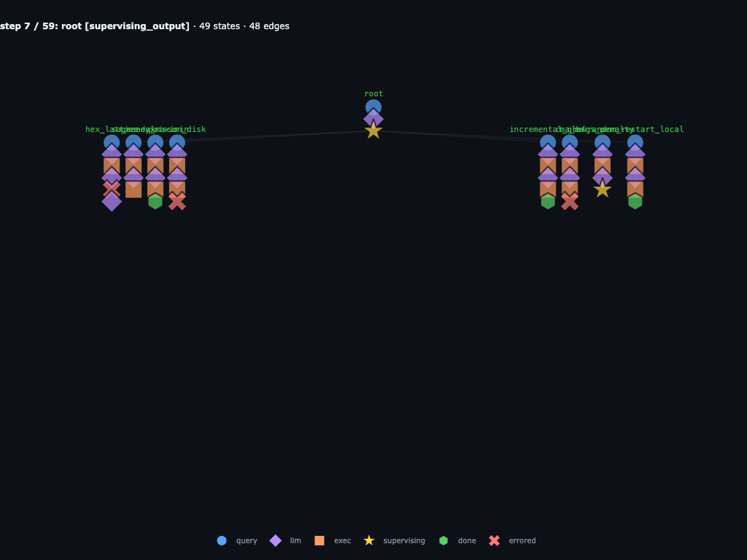Select query circle under the incremental label
This screenshot has height=560, width=747.
548,142
